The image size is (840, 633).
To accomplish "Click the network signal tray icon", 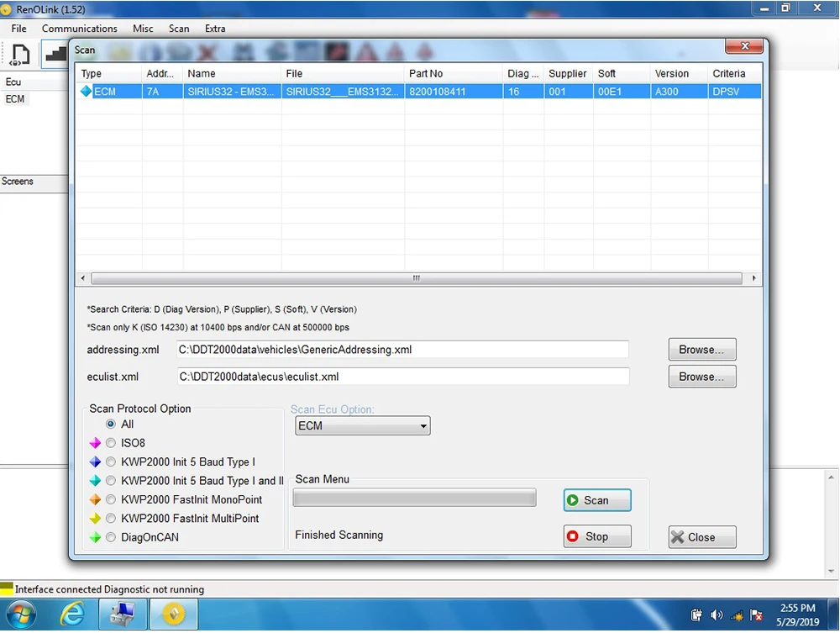I will [737, 615].
